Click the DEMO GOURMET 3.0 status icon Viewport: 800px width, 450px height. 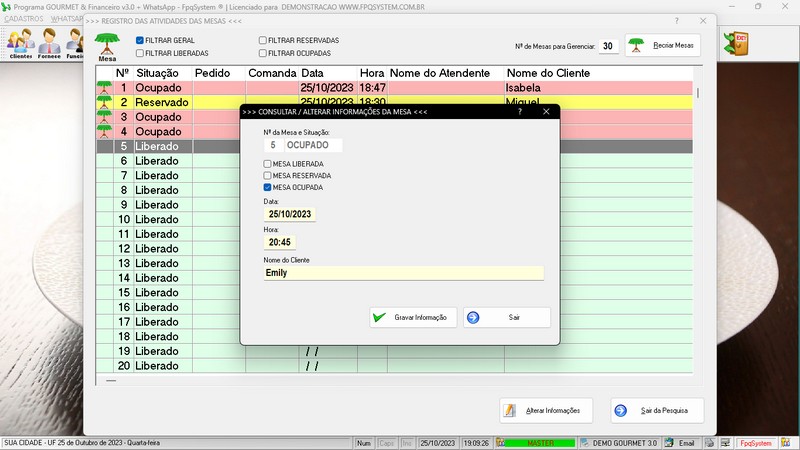pos(585,443)
